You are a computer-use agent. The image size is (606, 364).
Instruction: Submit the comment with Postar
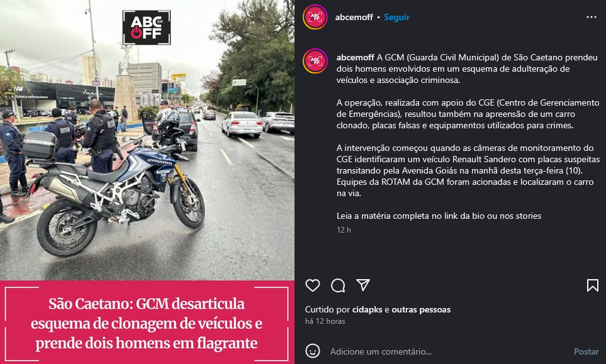coord(586,351)
